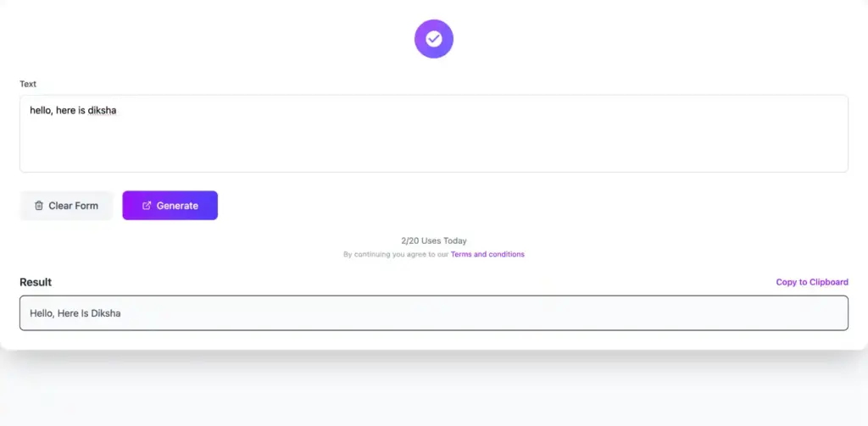Click the external-link icon inside Generate
This screenshot has height=426, width=868.
point(147,206)
